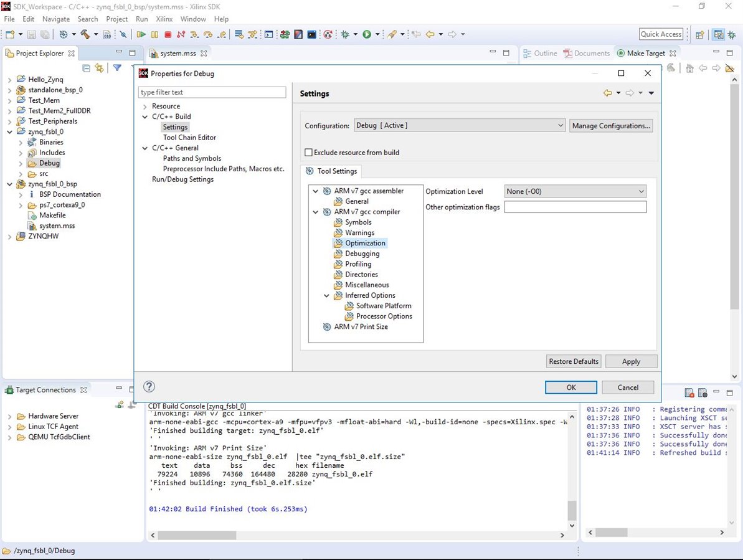Open the Configuration combo box

pos(459,125)
